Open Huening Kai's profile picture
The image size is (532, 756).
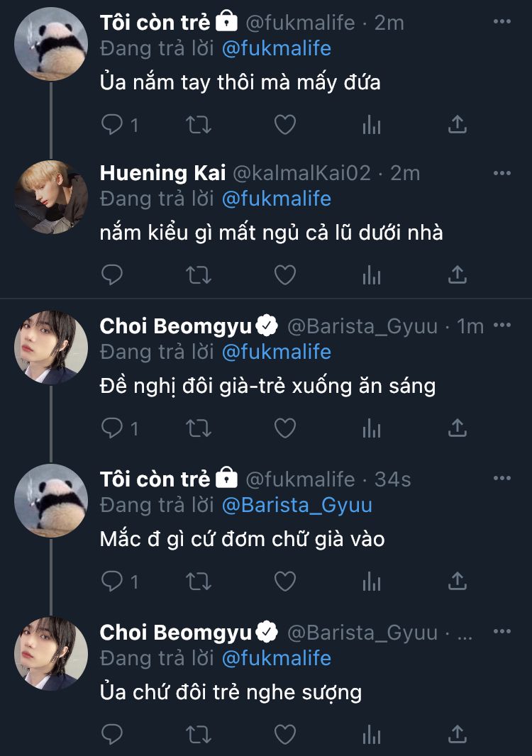click(51, 197)
